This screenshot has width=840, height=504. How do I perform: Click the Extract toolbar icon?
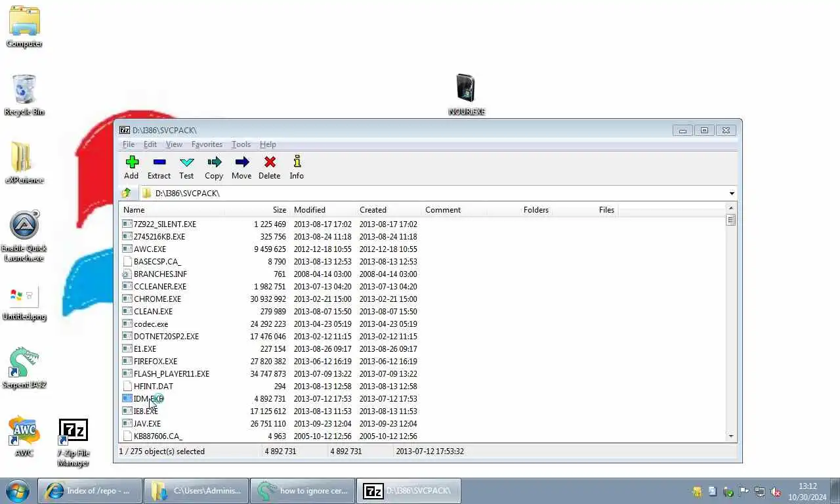click(x=159, y=161)
